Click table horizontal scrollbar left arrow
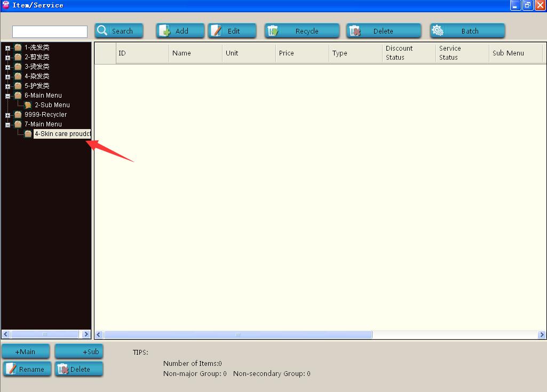The width and height of the screenshot is (547, 392). point(99,335)
